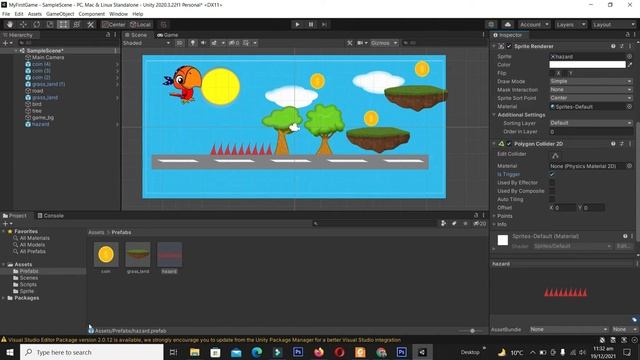The image size is (640, 360).
Task: Toggle scene lighting bulb icon
Action: tap(193, 43)
